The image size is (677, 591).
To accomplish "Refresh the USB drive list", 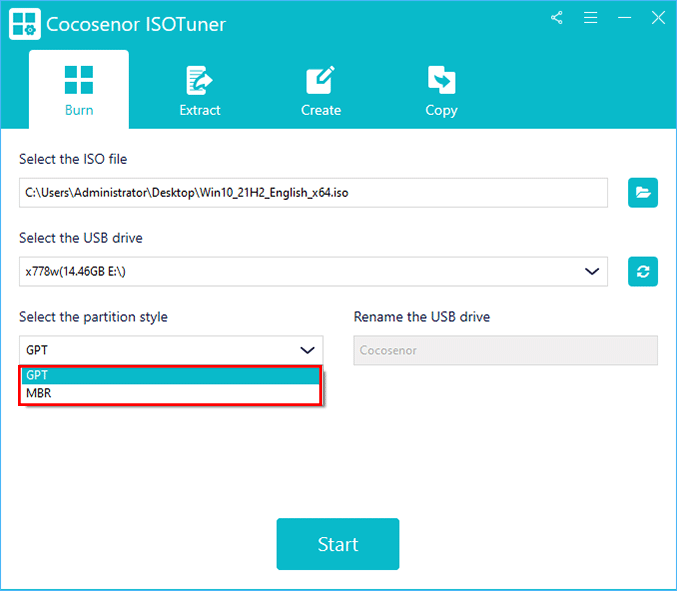I will [x=642, y=272].
